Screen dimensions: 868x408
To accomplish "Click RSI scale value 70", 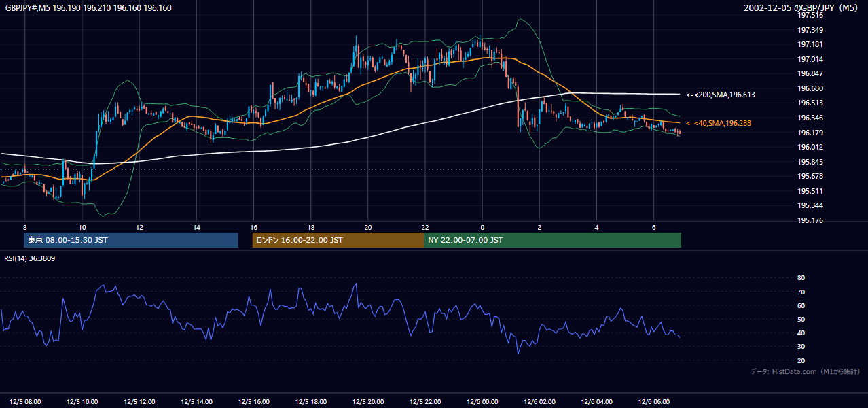I will click(801, 292).
